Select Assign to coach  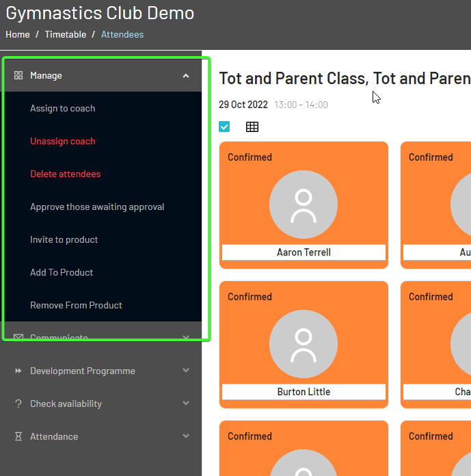coord(62,108)
